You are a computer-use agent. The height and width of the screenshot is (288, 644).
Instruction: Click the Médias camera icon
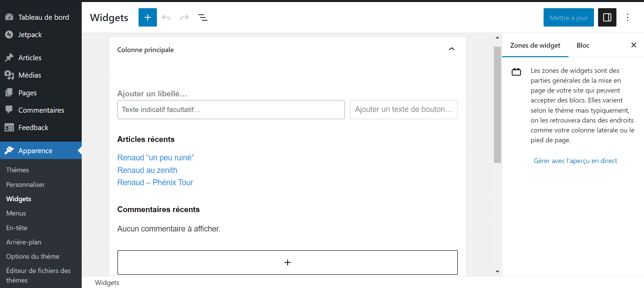click(9, 75)
